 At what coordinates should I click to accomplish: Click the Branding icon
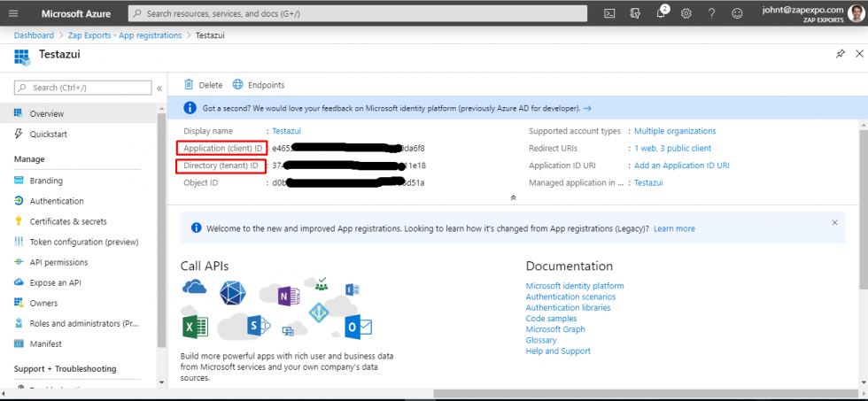tap(19, 181)
